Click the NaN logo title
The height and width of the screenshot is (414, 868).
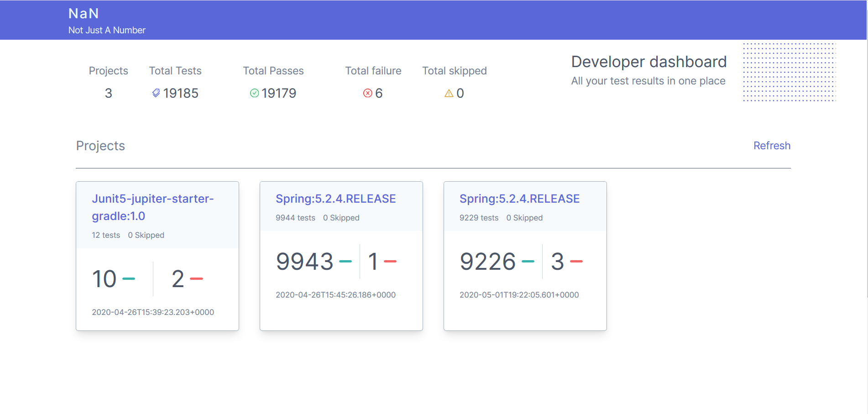pyautogui.click(x=84, y=14)
